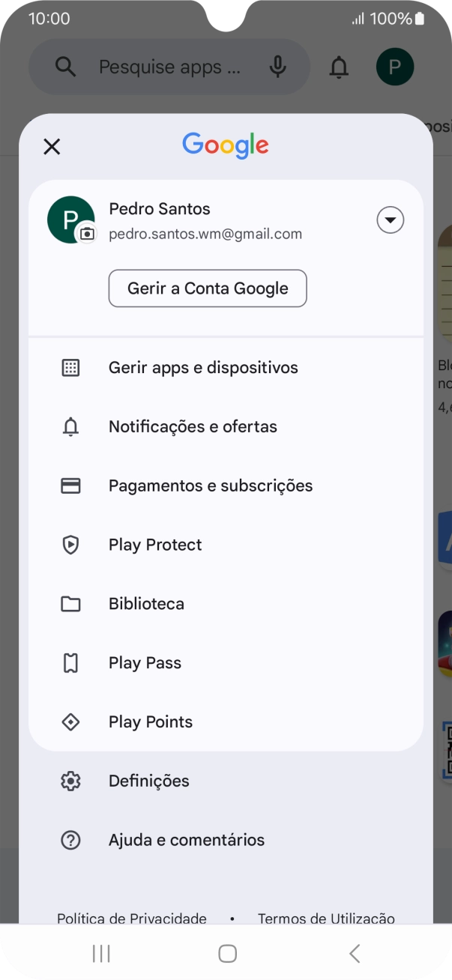The image size is (452, 980).
Task: Open Definições from the menu
Action: point(148,781)
